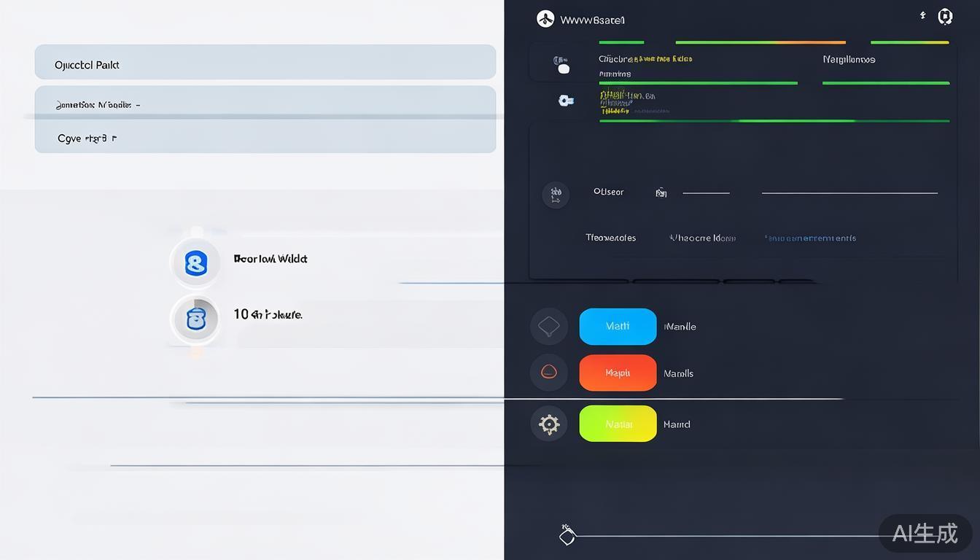The width and height of the screenshot is (980, 560).
Task: Select the gear icon next to the green button
Action: point(548,424)
